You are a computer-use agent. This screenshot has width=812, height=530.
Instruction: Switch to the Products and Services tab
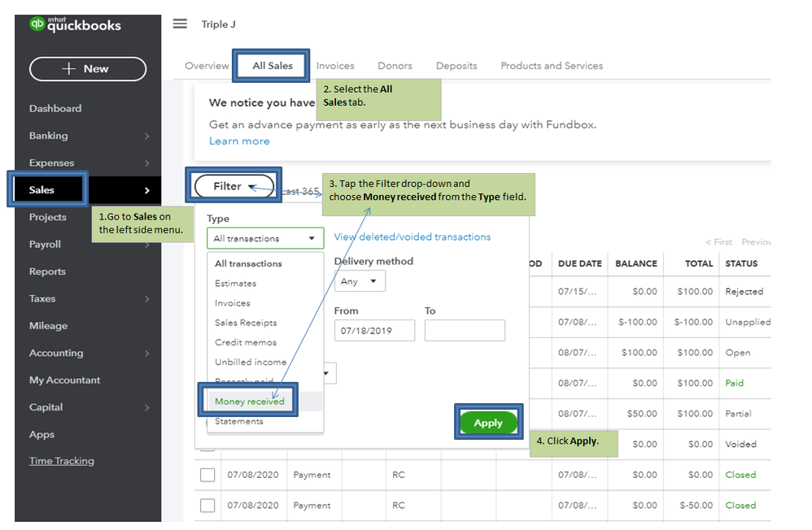click(552, 66)
